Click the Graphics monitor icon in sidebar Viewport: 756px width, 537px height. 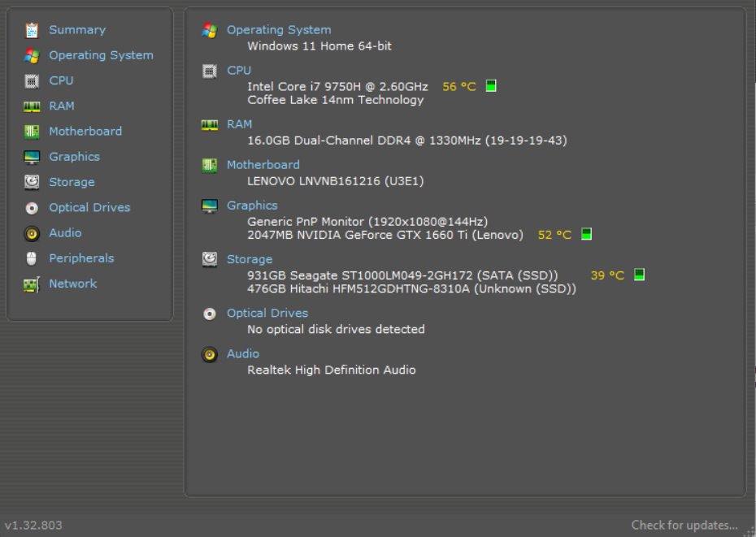point(32,157)
